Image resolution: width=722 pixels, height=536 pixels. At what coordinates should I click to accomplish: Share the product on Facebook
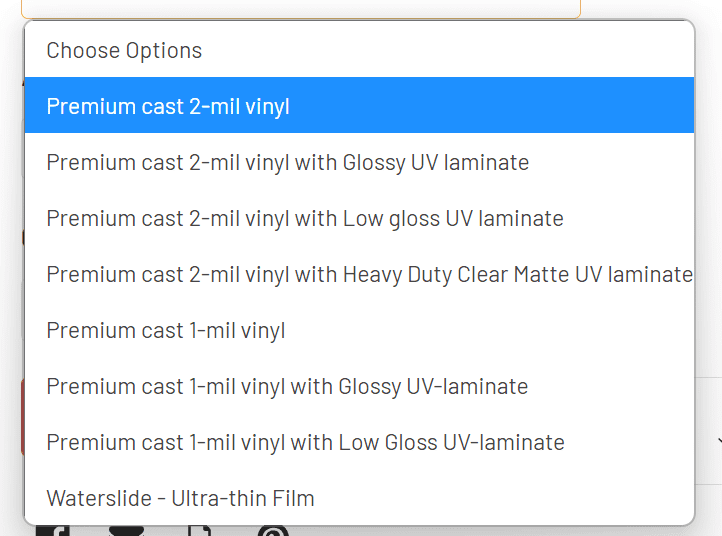coord(53,531)
